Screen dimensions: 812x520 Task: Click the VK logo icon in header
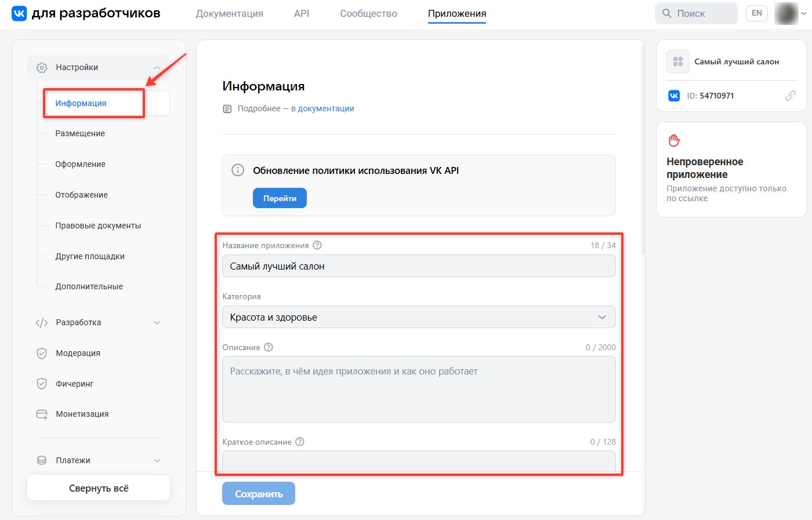(19, 13)
